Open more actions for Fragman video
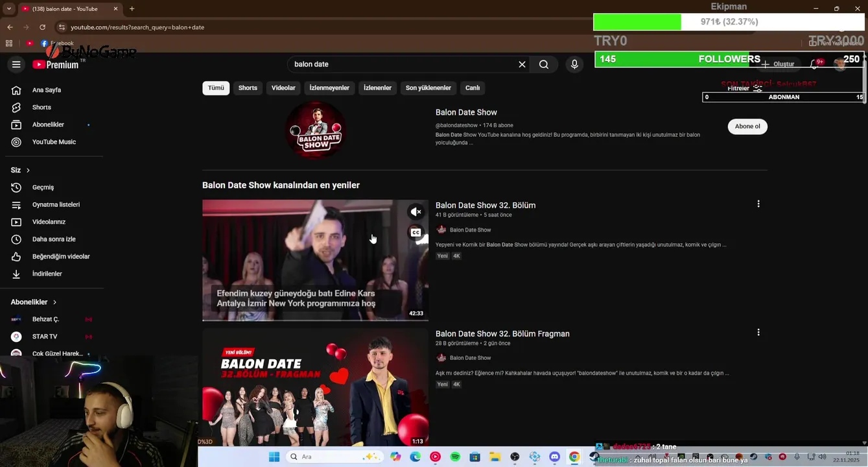868x467 pixels. pyautogui.click(x=758, y=332)
